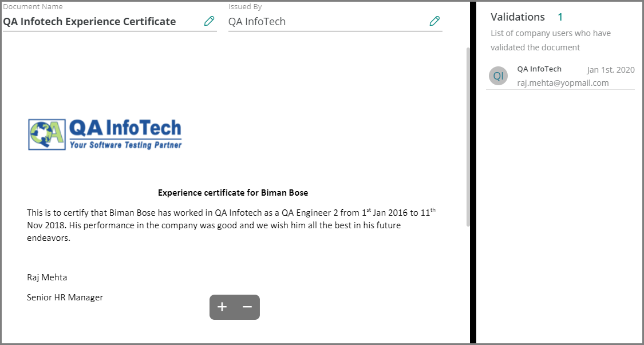
Task: Click the black divider beside Validations panel
Action: point(473,172)
